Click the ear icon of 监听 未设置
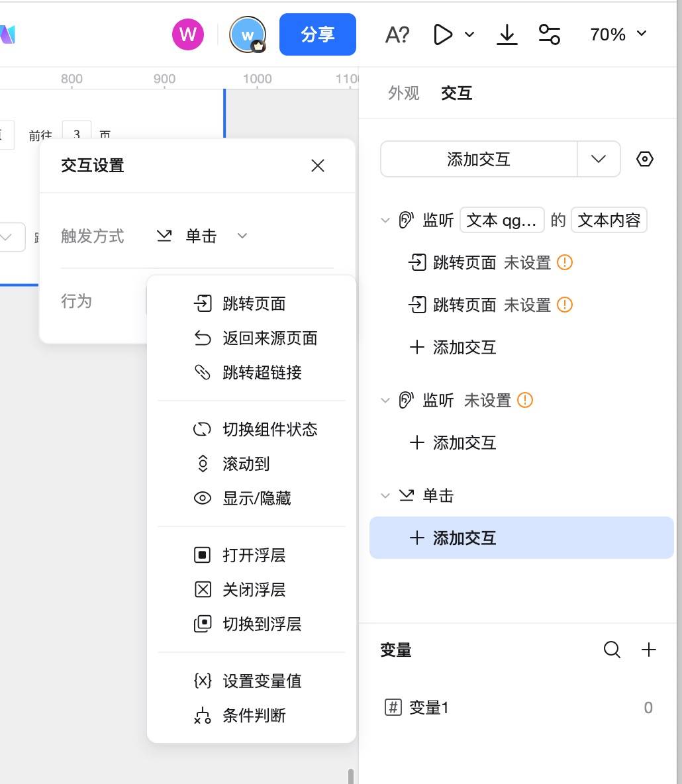The image size is (682, 784). coord(406,400)
